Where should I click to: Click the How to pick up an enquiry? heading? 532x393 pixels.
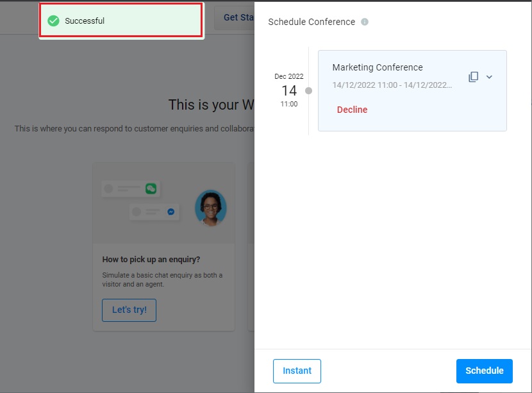click(151, 259)
